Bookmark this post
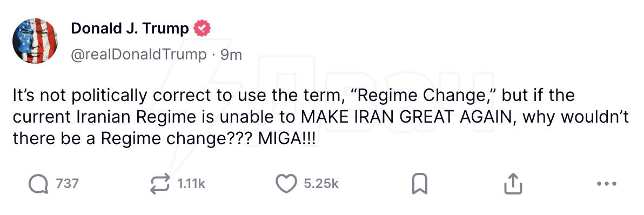This screenshot has height=215, width=644. [420, 184]
